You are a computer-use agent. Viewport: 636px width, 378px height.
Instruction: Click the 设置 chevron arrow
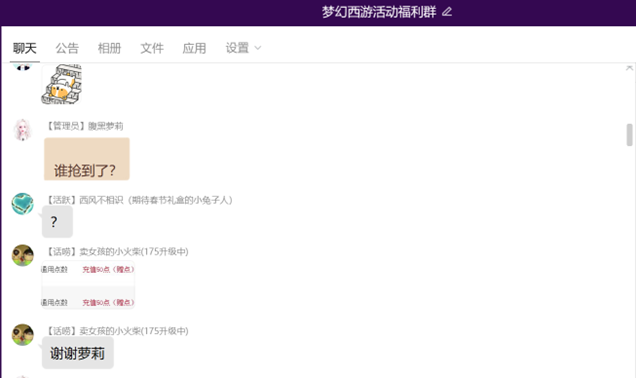coord(258,48)
